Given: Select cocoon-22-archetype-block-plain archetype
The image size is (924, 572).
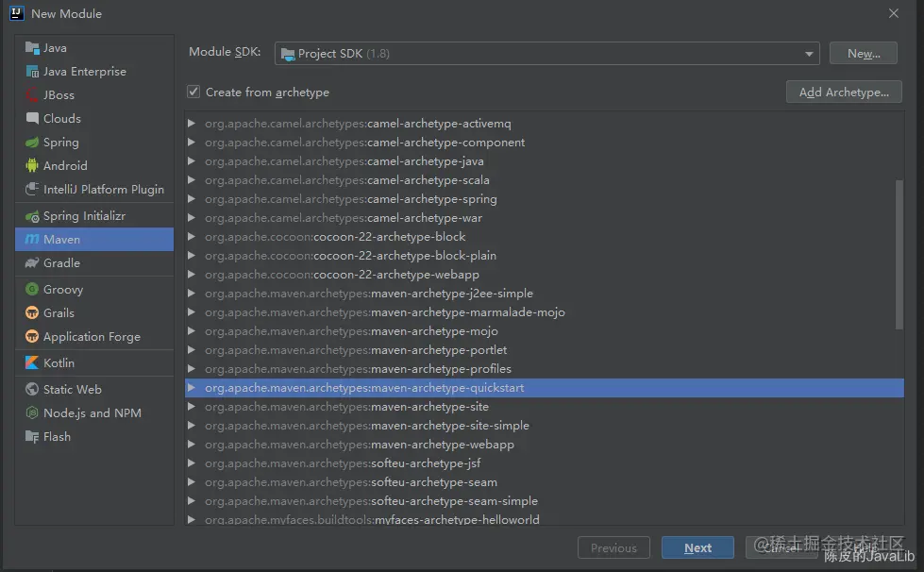Looking at the screenshot, I should point(545,255).
